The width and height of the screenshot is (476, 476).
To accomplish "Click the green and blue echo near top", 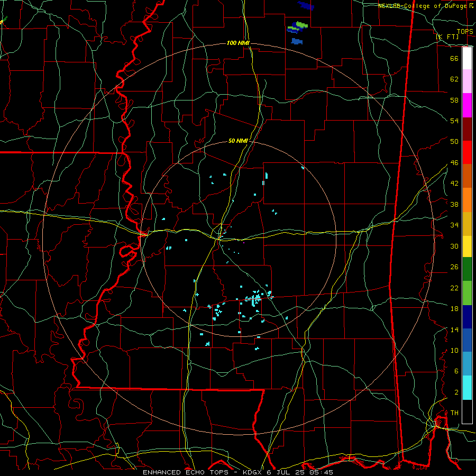I will tap(297, 27).
